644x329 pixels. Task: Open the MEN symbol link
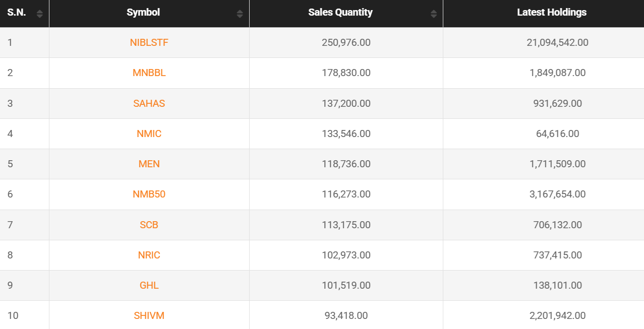(149, 164)
